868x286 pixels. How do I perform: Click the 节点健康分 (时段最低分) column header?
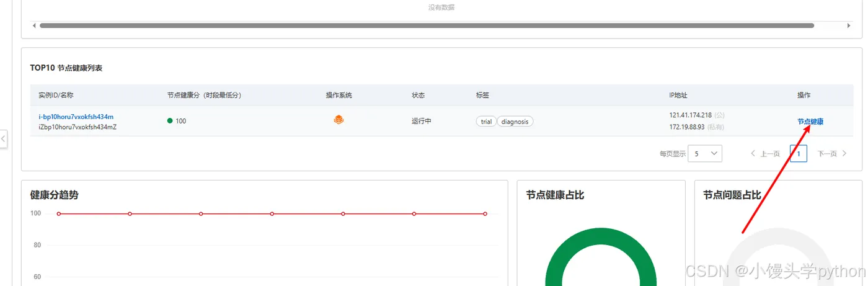(x=204, y=96)
